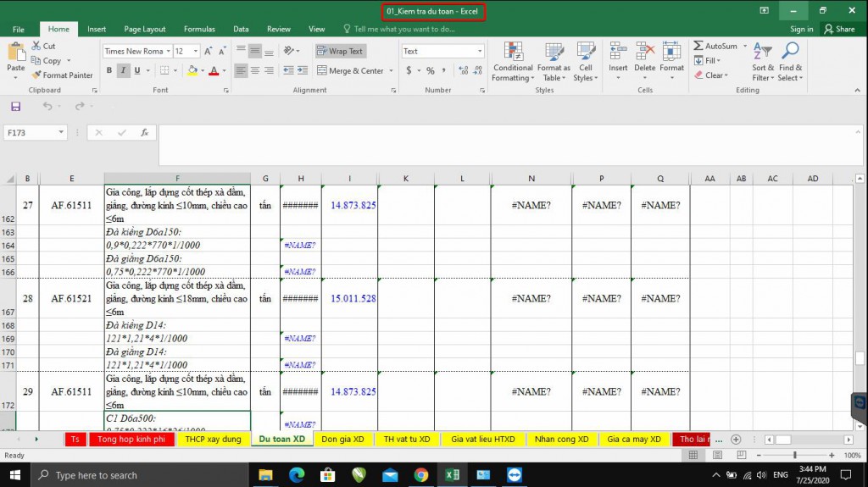Open the font size dropdown
The image size is (868, 487).
196,51
